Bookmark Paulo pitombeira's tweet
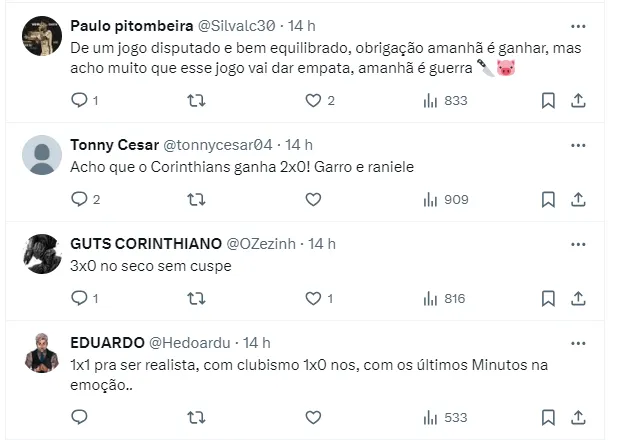The width and height of the screenshot is (618, 440). pos(548,100)
